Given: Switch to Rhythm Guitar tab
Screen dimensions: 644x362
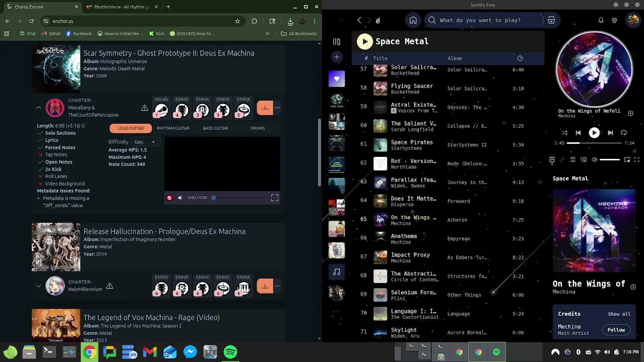Looking at the screenshot, I should (x=173, y=128).
